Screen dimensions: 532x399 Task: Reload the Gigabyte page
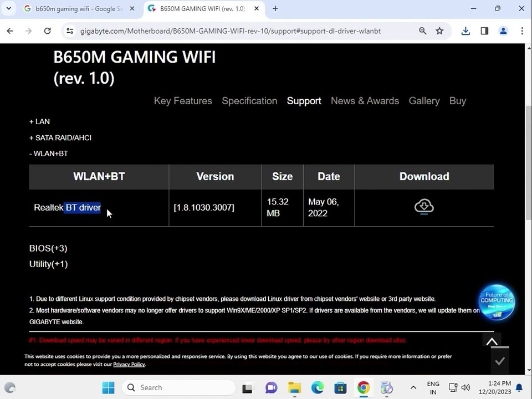click(48, 31)
